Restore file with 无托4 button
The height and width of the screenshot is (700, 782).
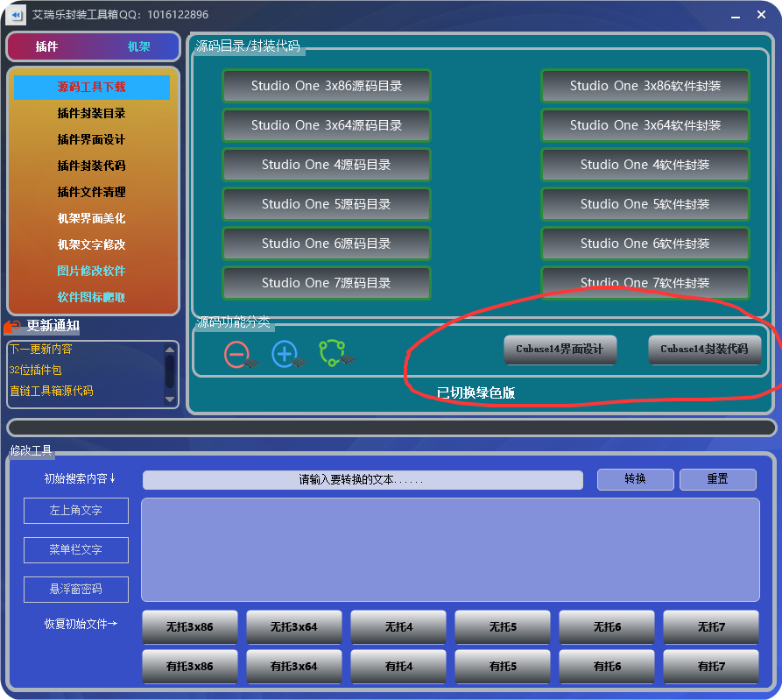pos(398,627)
